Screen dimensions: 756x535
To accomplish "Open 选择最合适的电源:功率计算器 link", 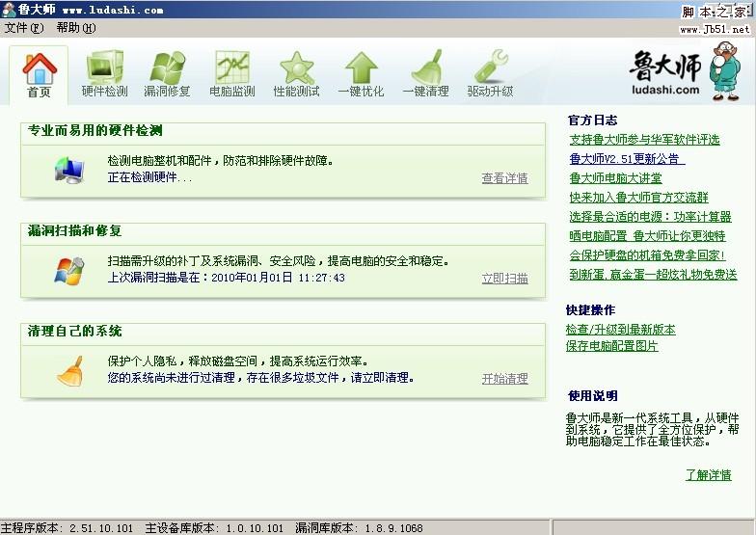I will pyautogui.click(x=650, y=217).
